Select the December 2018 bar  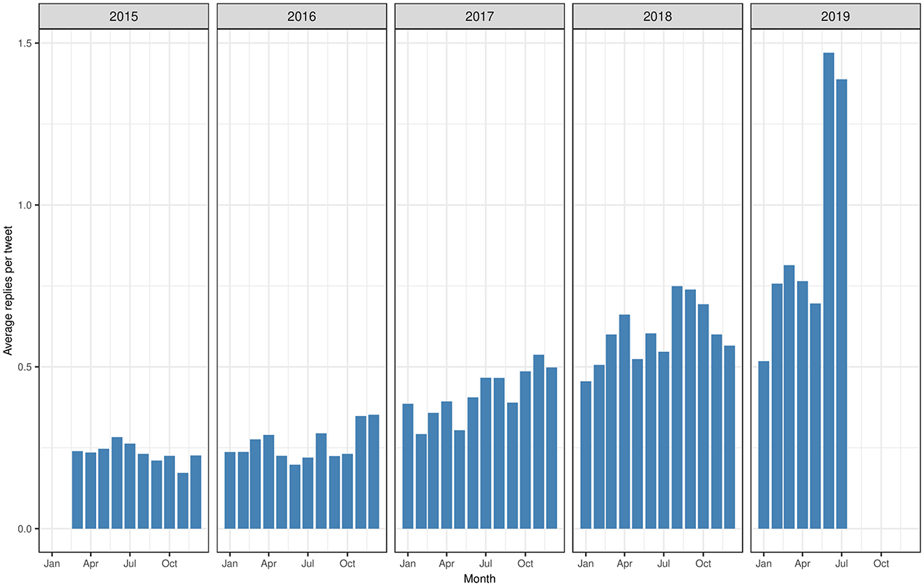(729, 438)
